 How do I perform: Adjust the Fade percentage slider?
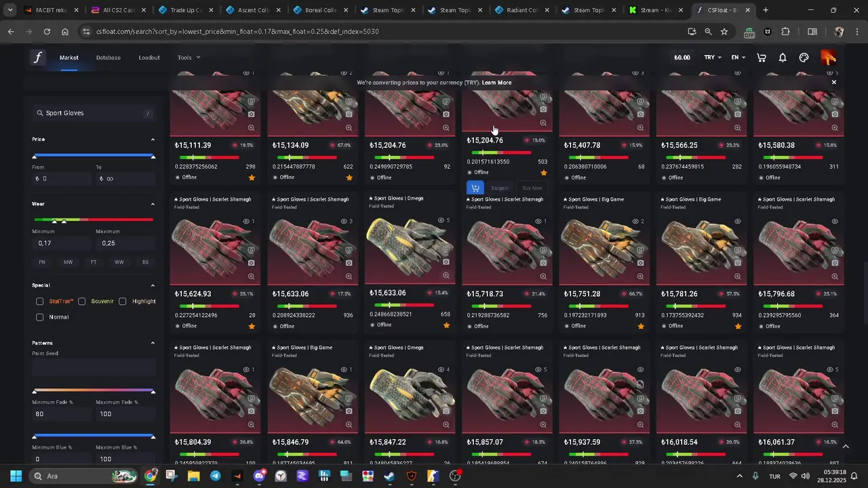pyautogui.click(x=94, y=391)
